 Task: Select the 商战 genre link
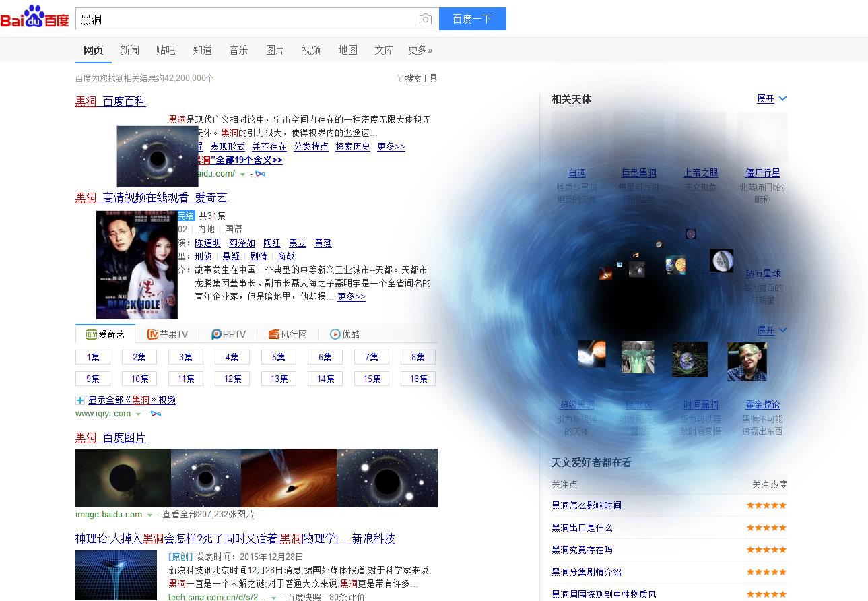tap(286, 257)
